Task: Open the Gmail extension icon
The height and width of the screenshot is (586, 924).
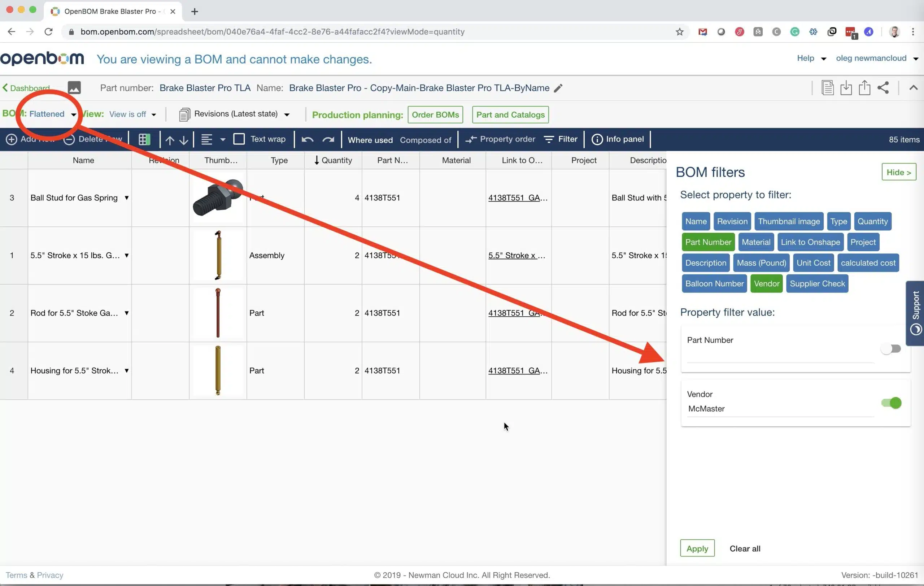Action: (x=703, y=32)
